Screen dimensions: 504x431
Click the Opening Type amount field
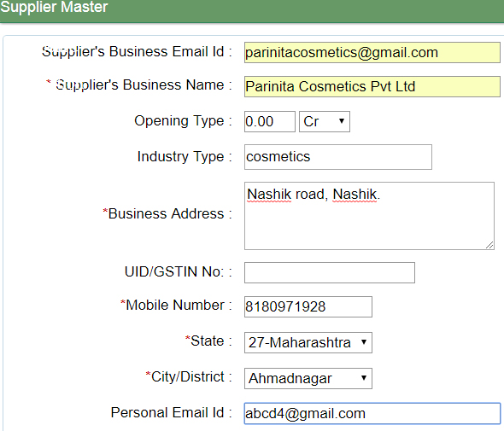tap(270, 122)
